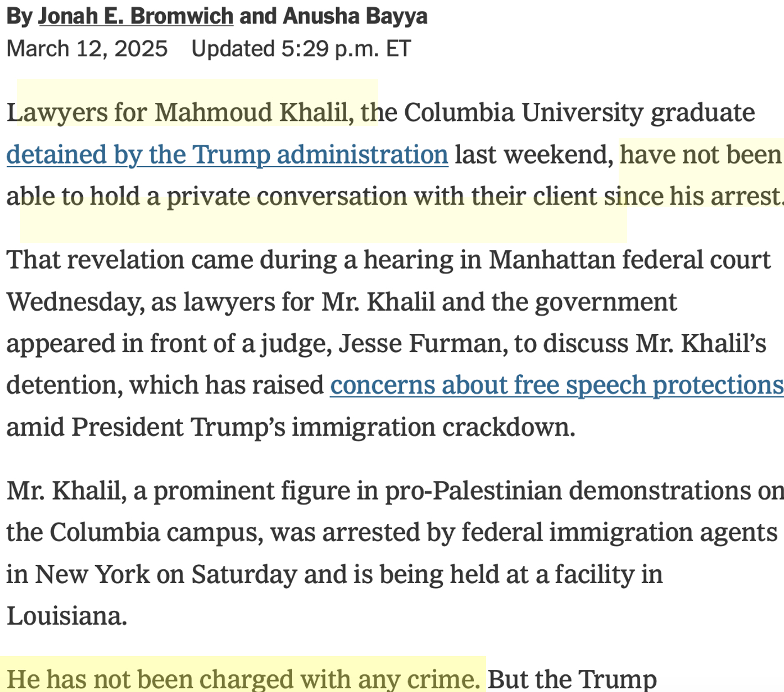
Task: Click the text "federal immigration agents"
Action: pos(619,533)
